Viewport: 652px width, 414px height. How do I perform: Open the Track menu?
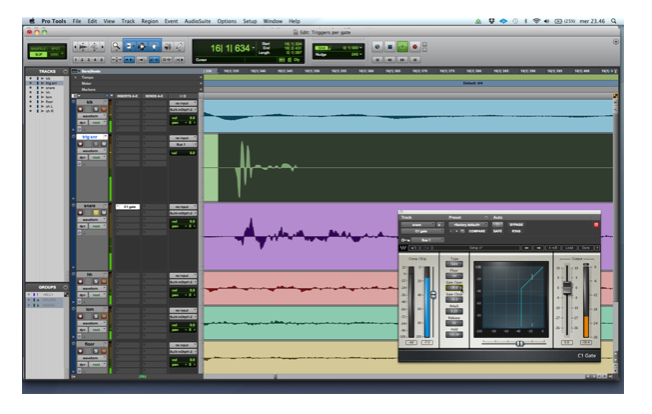click(128, 21)
